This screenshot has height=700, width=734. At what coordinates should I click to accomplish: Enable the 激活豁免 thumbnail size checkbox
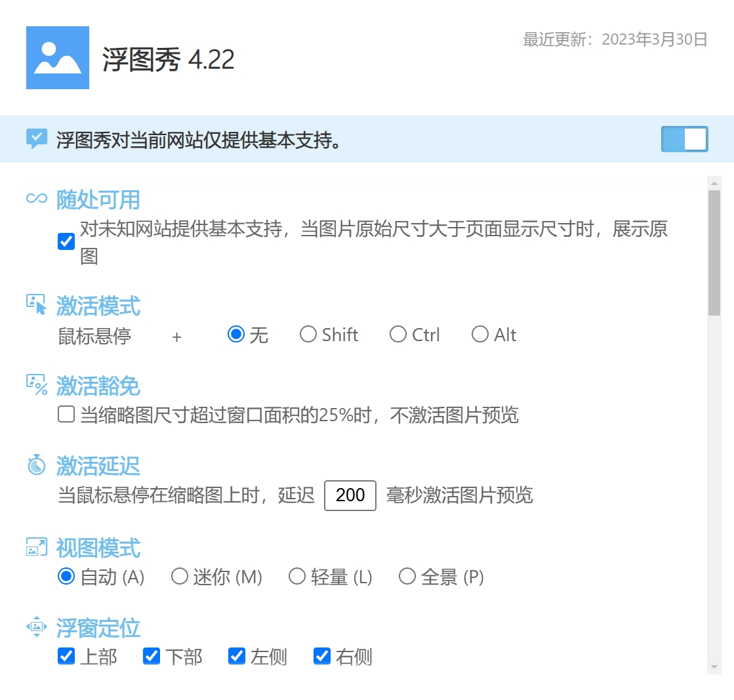pos(66,415)
